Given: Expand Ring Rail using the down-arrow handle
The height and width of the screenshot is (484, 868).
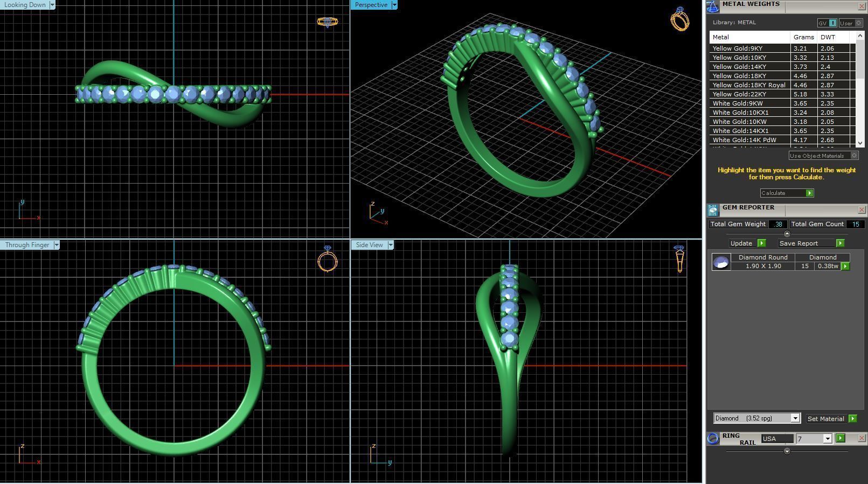Looking at the screenshot, I should (787, 451).
